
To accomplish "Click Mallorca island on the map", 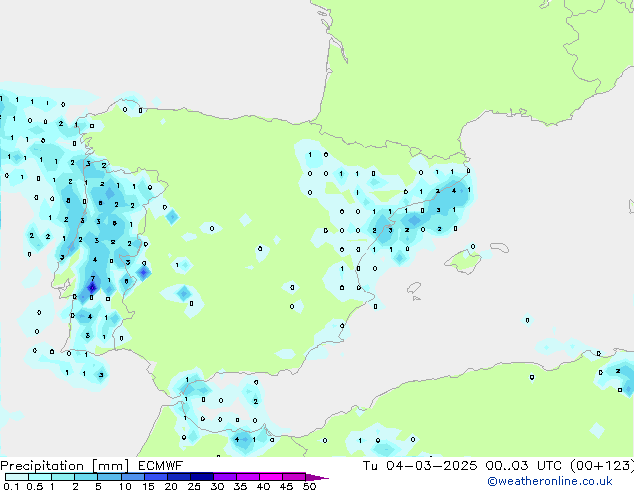I will 464,261.
